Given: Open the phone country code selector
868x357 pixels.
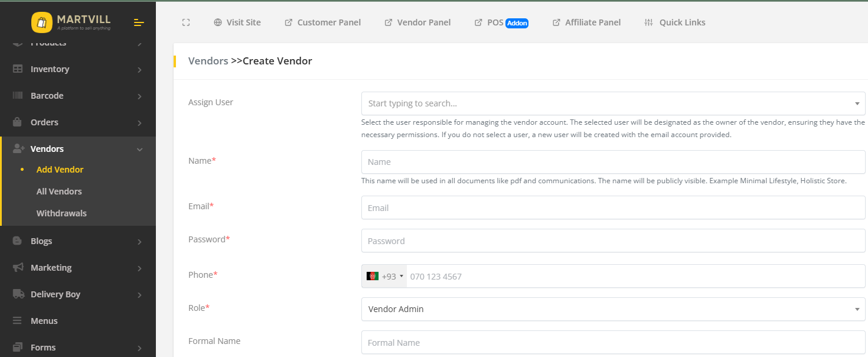Looking at the screenshot, I should click(384, 276).
